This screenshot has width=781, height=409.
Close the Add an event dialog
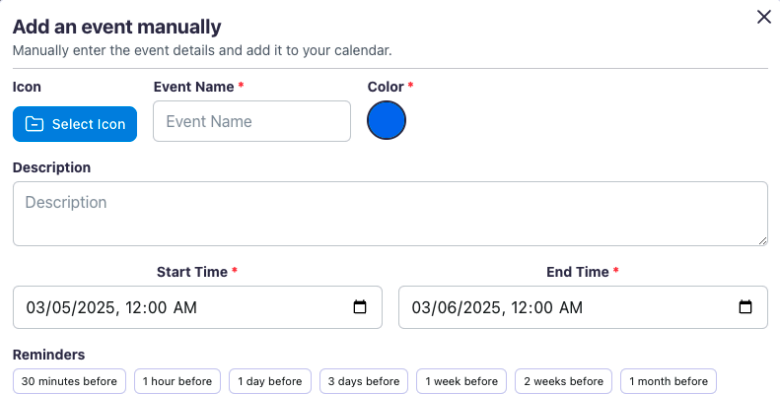pyautogui.click(x=764, y=17)
